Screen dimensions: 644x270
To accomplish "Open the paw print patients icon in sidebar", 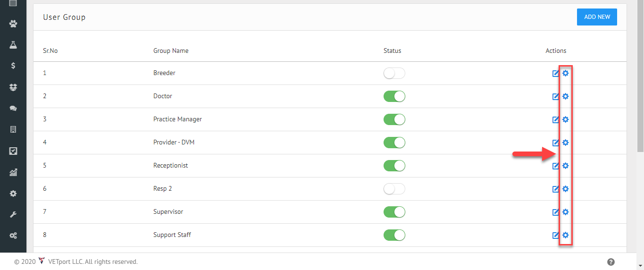I will [13, 24].
